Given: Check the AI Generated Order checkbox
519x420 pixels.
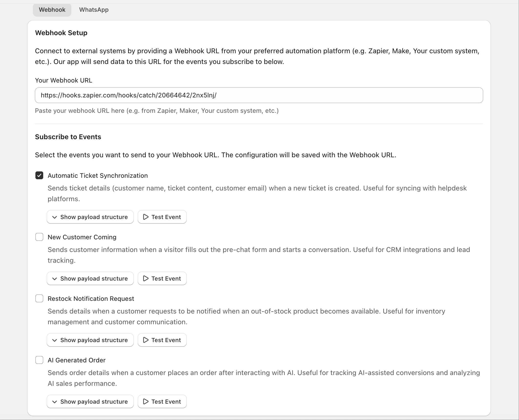Looking at the screenshot, I should tap(39, 360).
